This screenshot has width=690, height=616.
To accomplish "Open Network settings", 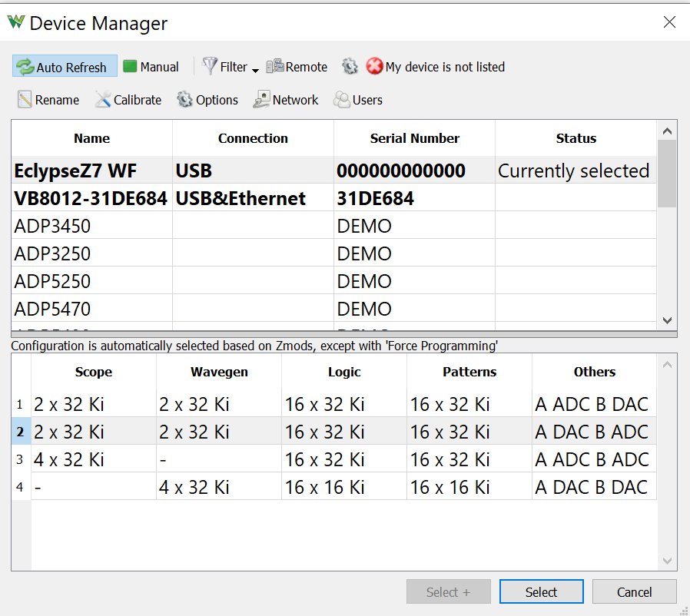I will (x=285, y=99).
